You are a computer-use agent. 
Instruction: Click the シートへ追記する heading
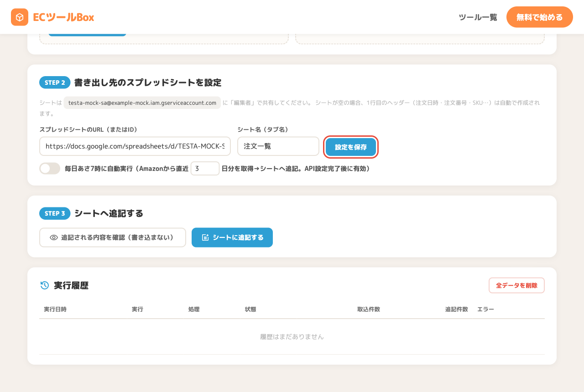(x=109, y=213)
